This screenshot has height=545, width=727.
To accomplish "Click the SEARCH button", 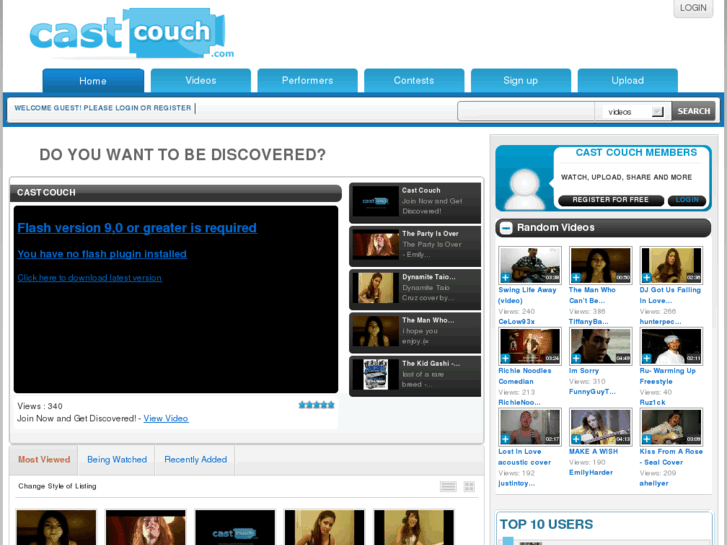I will pos(694,111).
